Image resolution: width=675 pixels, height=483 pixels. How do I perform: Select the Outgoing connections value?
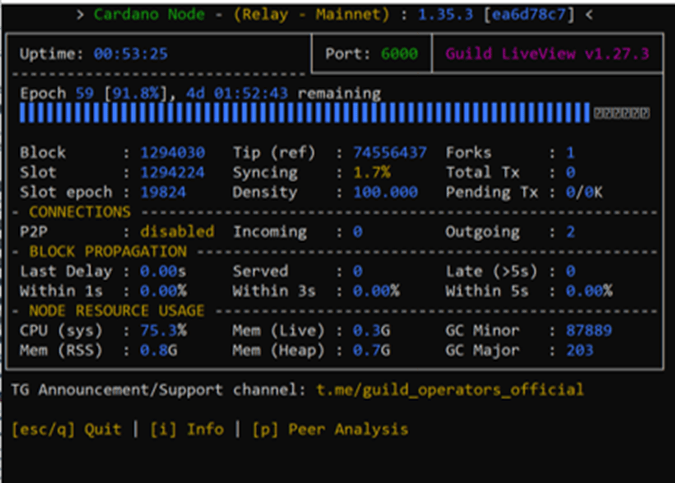coord(570,232)
